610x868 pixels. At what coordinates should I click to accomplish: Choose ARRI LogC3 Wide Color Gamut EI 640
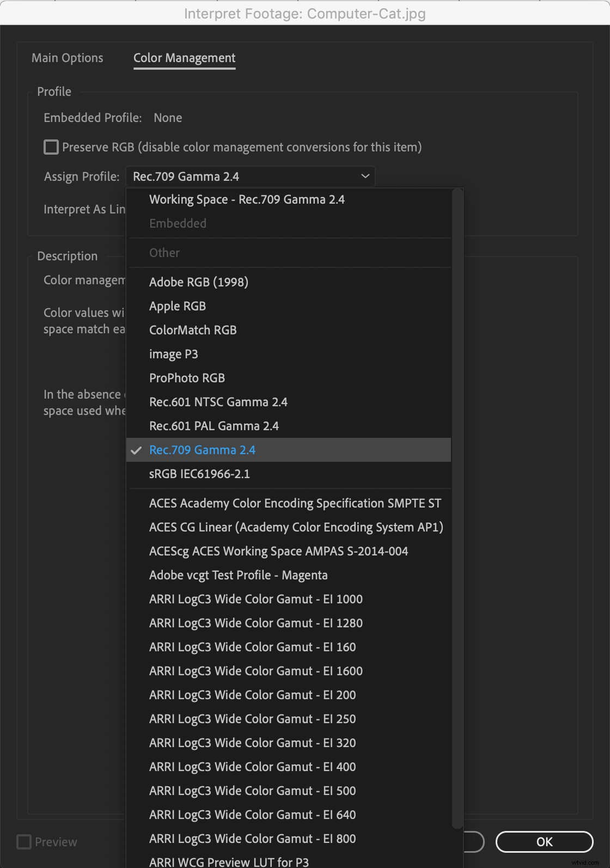[289, 815]
